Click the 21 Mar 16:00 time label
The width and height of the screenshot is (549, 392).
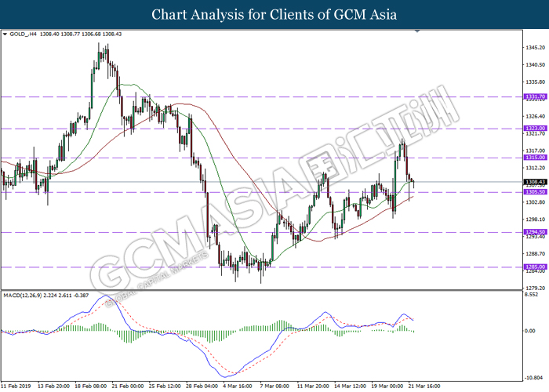[424, 386]
